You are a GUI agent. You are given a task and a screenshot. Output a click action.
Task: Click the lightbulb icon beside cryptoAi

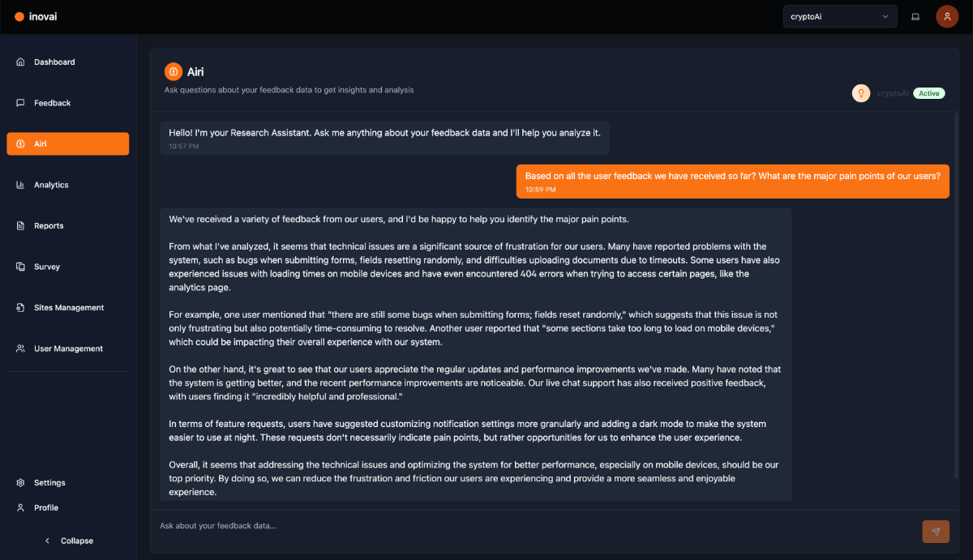point(860,93)
